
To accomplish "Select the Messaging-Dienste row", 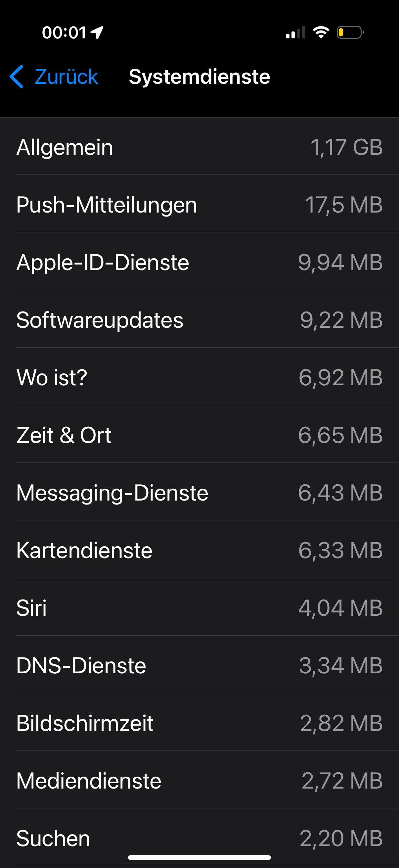I will click(199, 493).
